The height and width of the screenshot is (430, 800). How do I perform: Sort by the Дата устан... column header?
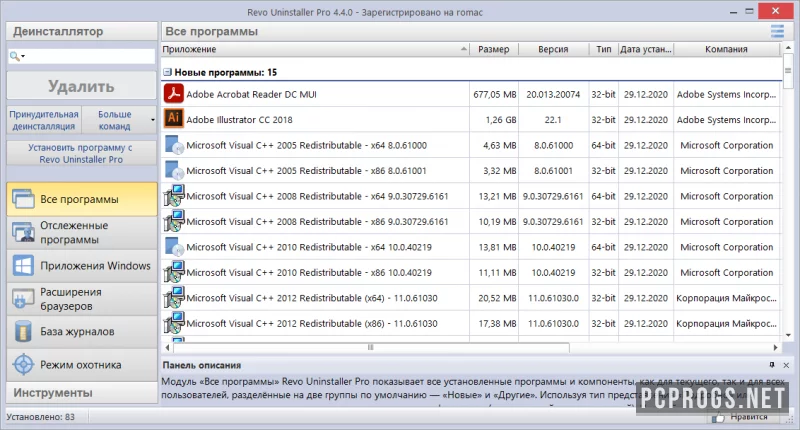(645, 49)
